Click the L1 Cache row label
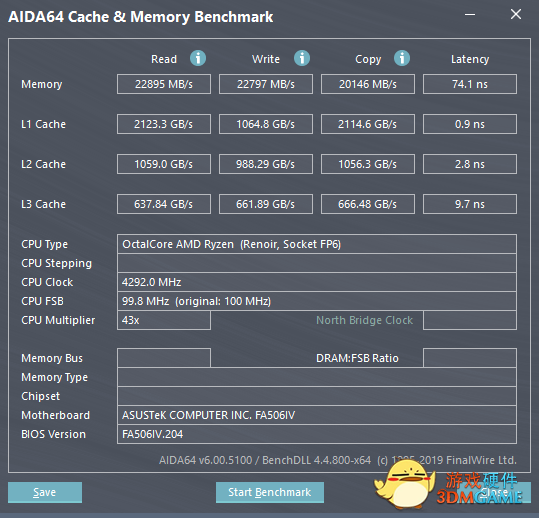 43,124
